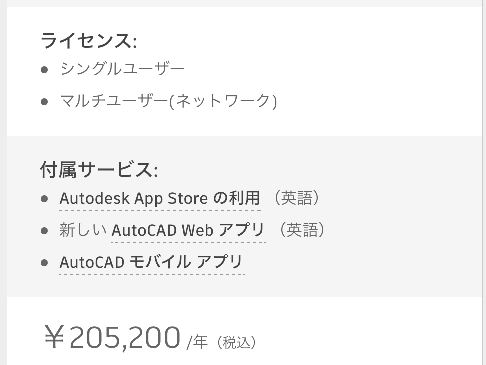
Task: Click the (税込) tax-included note
Action: pos(237,342)
